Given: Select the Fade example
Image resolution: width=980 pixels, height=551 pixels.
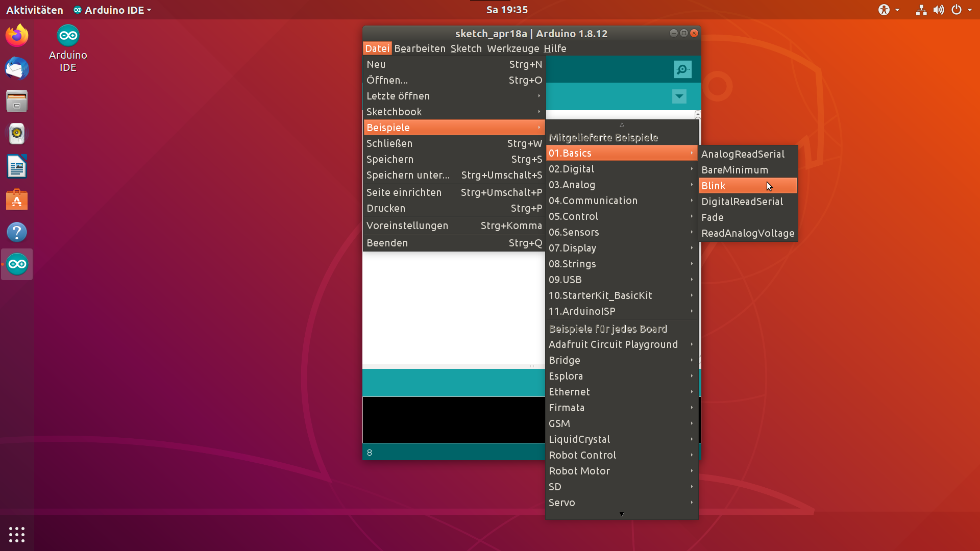Looking at the screenshot, I should coord(748,217).
